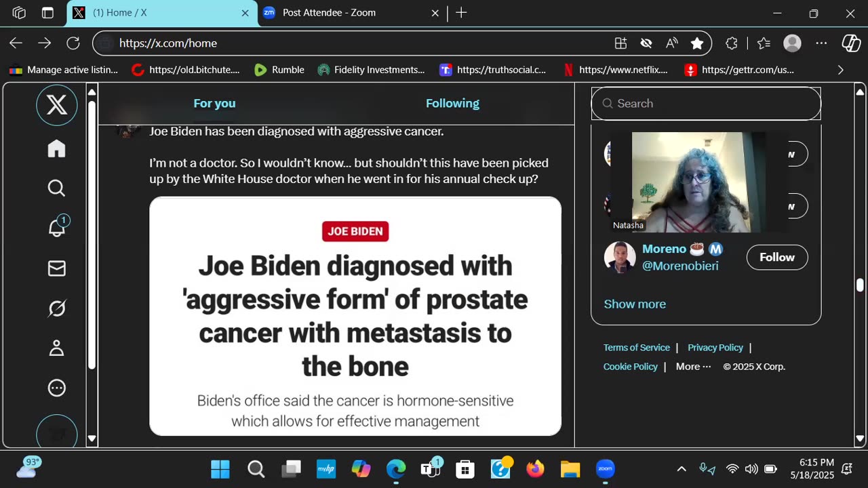This screenshot has height=488, width=868.
Task: Open Extensions puzzle icon
Action: [x=732, y=43]
